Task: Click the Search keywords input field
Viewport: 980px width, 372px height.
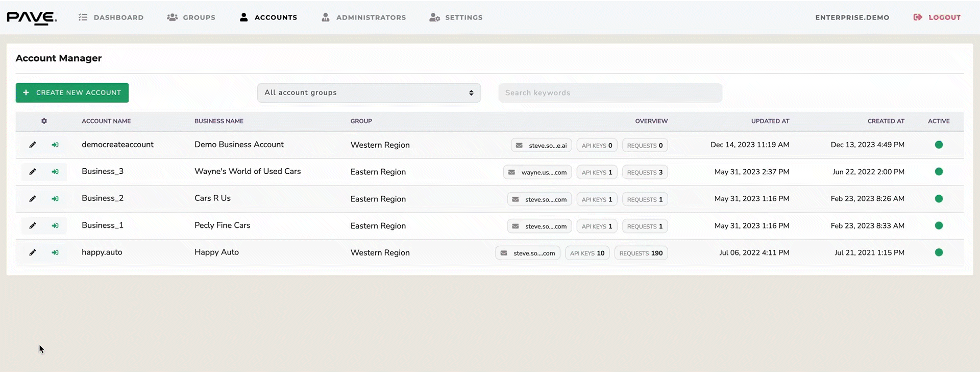Action: 610,93
